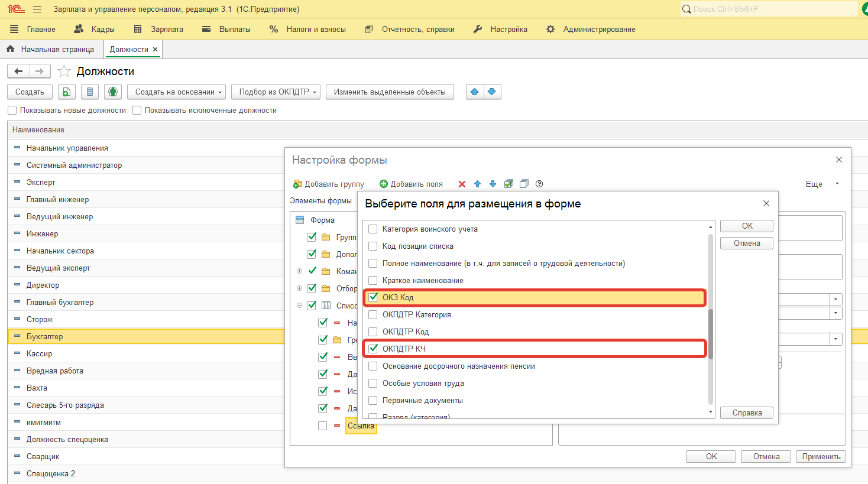The width and height of the screenshot is (868, 484).
Task: Click the blue move-up arrow in Должности toolbar
Action: tap(474, 92)
